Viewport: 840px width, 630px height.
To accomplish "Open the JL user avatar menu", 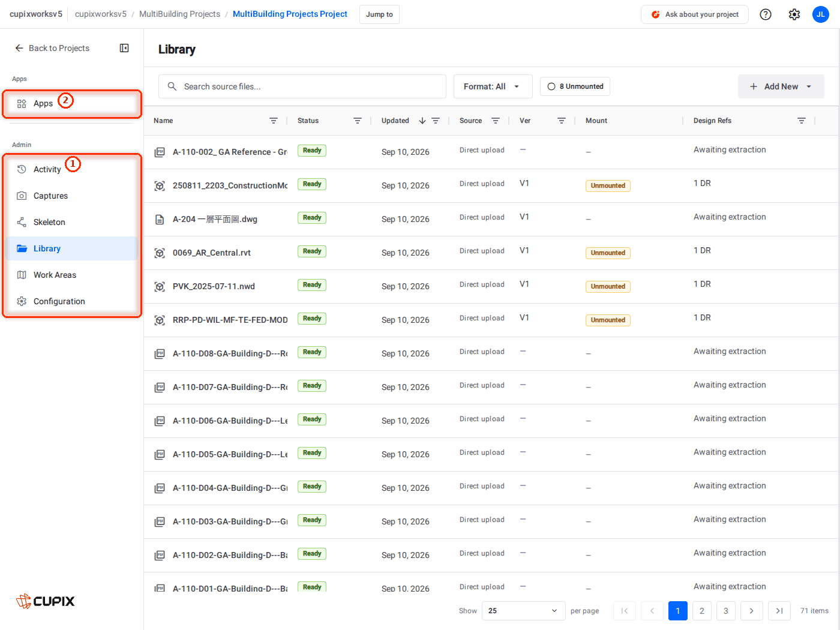I will pyautogui.click(x=821, y=14).
